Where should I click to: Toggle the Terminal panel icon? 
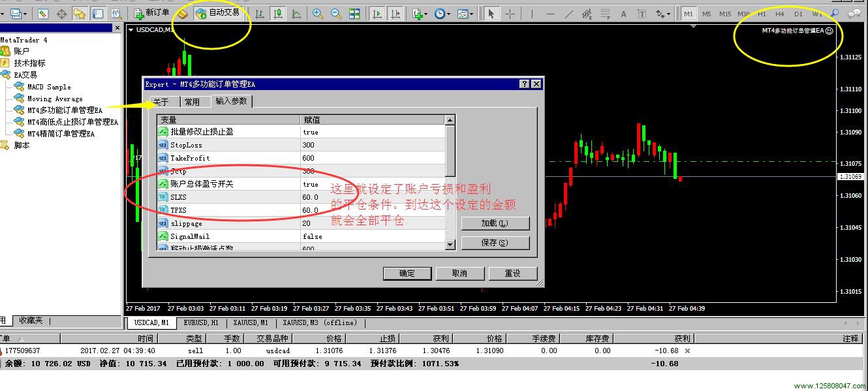coord(98,13)
